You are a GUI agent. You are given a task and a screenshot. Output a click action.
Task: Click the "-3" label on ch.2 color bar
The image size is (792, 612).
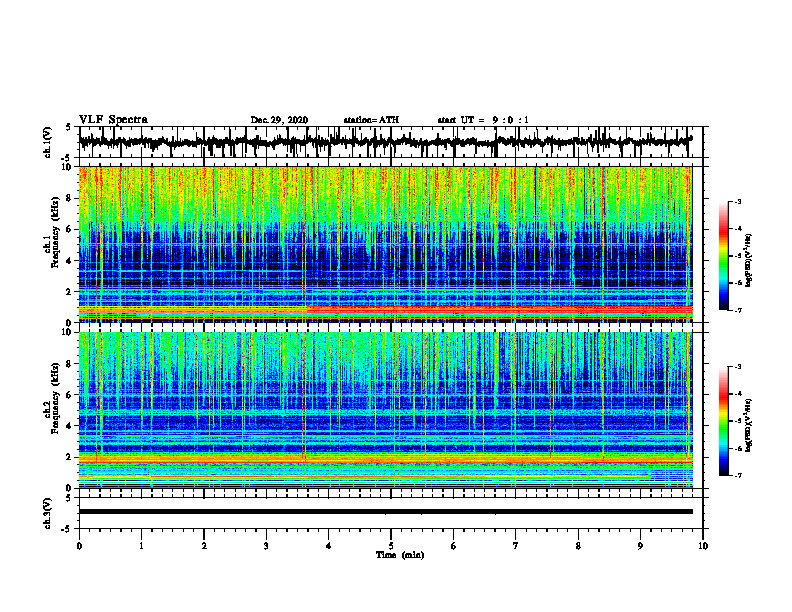(x=738, y=367)
